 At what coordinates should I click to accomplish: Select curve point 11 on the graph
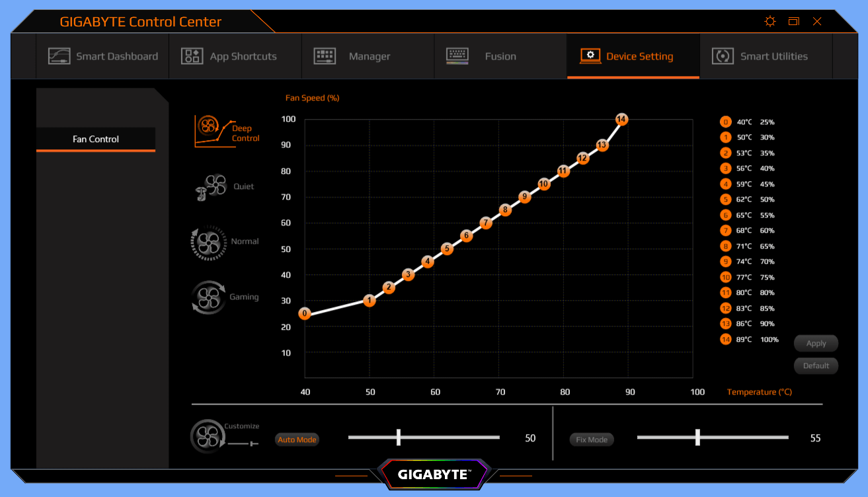point(563,171)
